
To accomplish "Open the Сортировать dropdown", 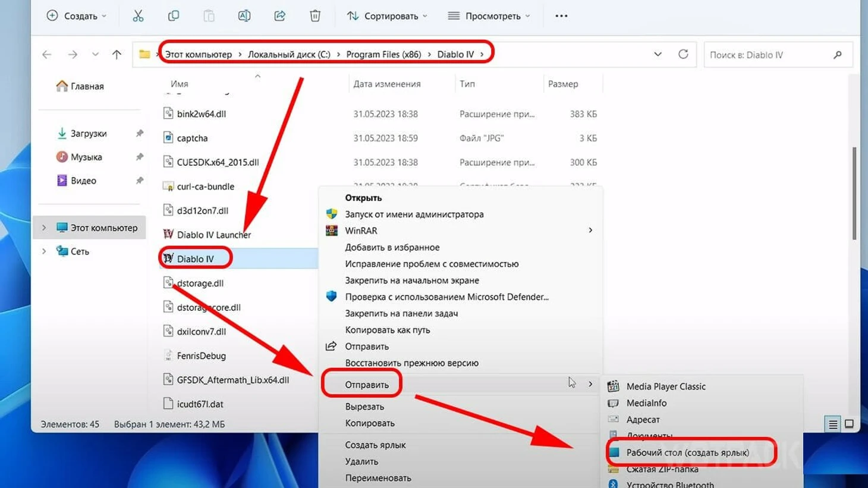I will 387,16.
